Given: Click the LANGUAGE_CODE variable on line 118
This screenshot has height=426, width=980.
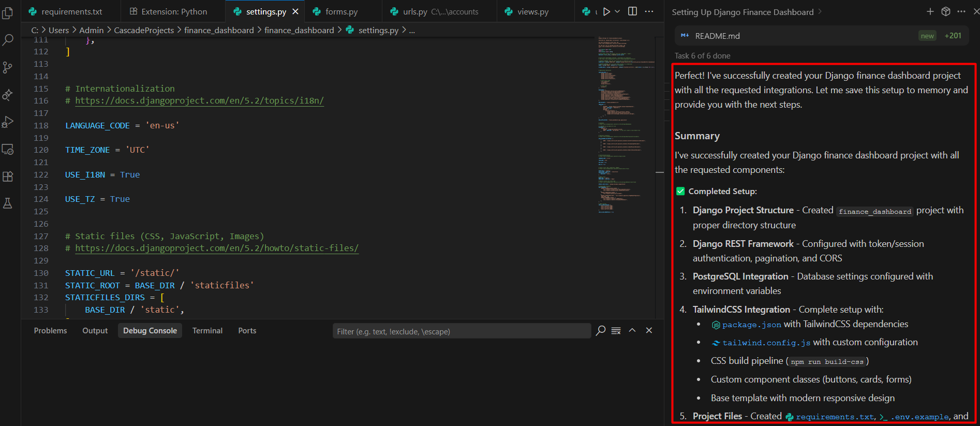Looking at the screenshot, I should [x=97, y=126].
